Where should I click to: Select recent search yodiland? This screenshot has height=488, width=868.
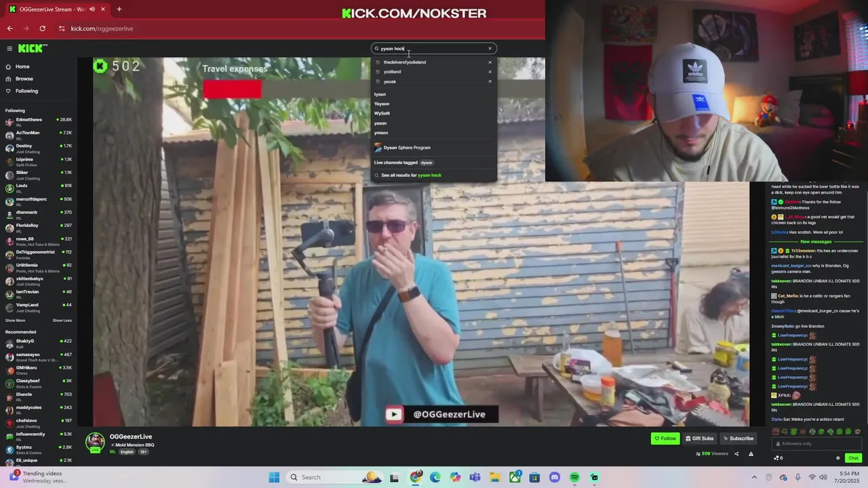pos(392,72)
